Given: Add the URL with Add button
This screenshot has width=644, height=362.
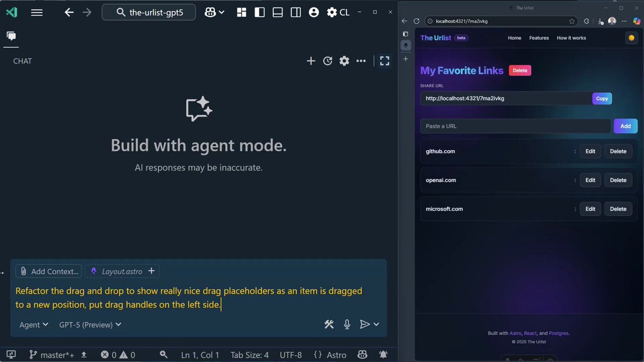Looking at the screenshot, I should [626, 126].
